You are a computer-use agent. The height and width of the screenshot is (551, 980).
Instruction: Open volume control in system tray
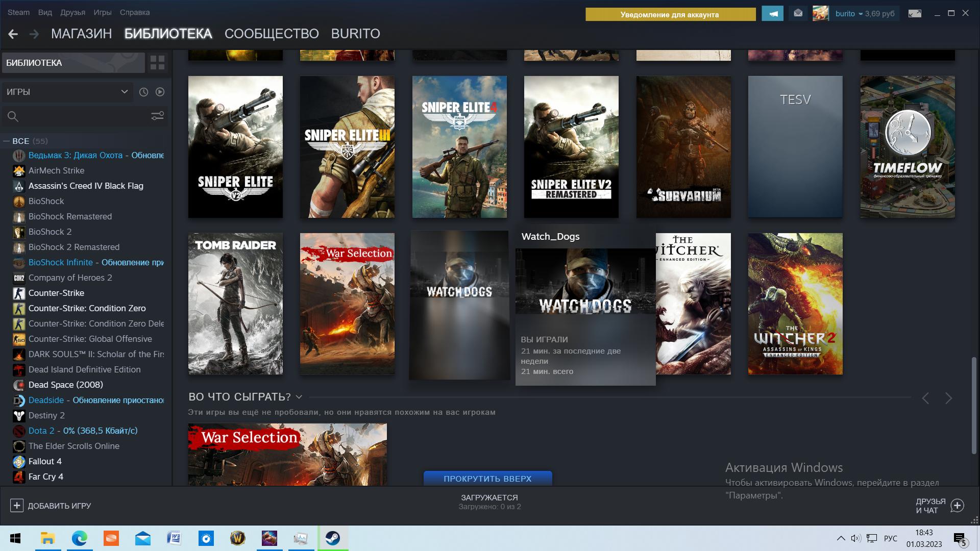coord(856,538)
